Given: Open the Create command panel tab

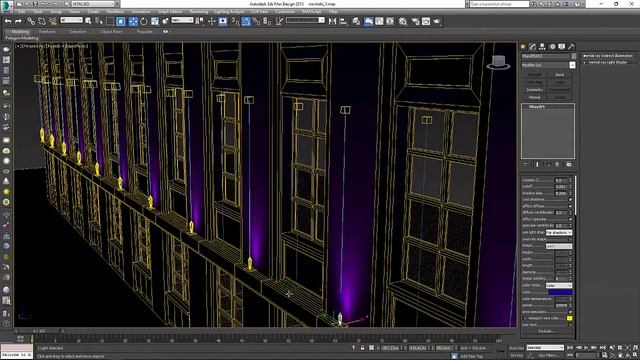Looking at the screenshot, I should pyautogui.click(x=523, y=47).
